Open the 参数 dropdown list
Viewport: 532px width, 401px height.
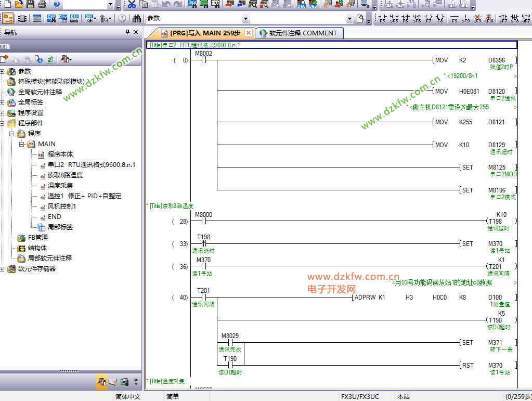pos(246,18)
